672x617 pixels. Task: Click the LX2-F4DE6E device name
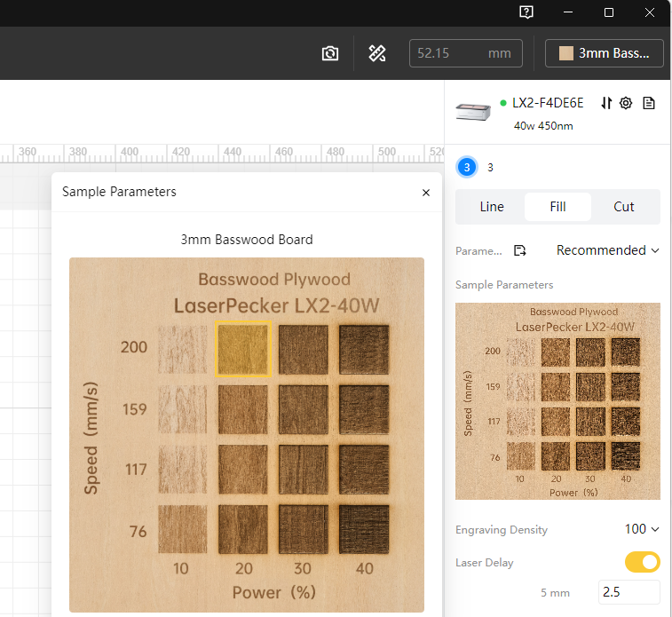548,103
